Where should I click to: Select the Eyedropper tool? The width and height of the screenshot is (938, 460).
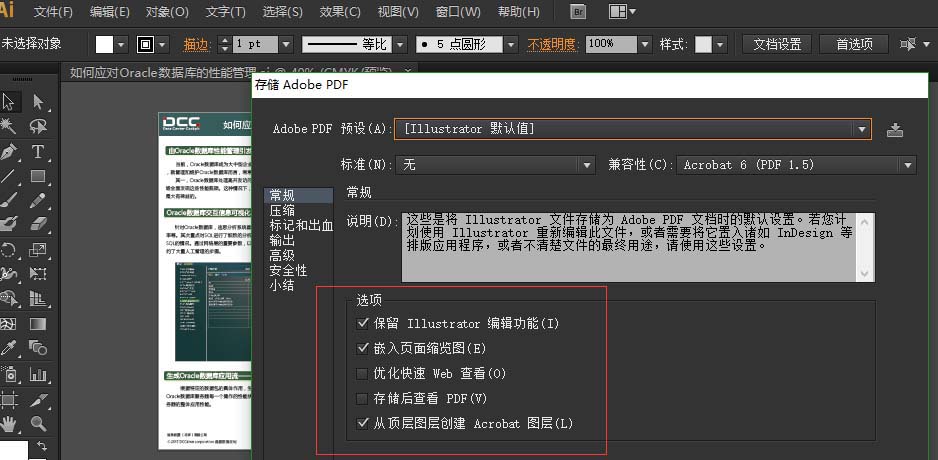(x=8, y=348)
